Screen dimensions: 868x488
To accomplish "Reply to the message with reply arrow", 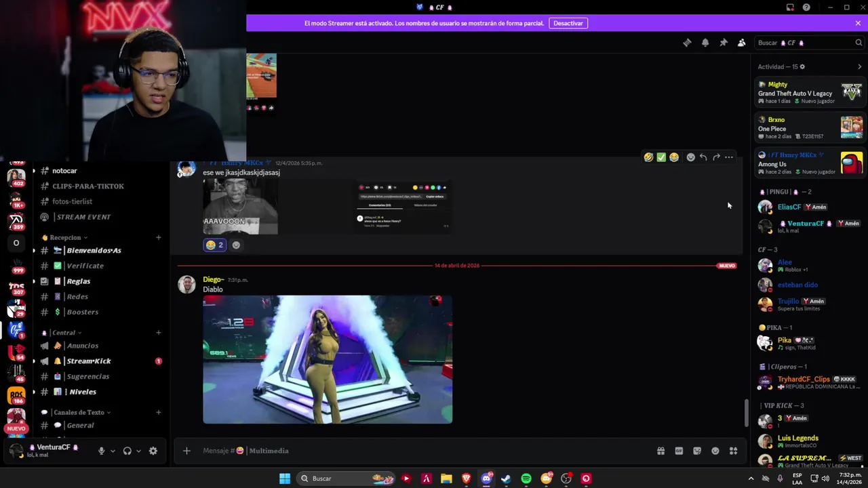I will (703, 157).
